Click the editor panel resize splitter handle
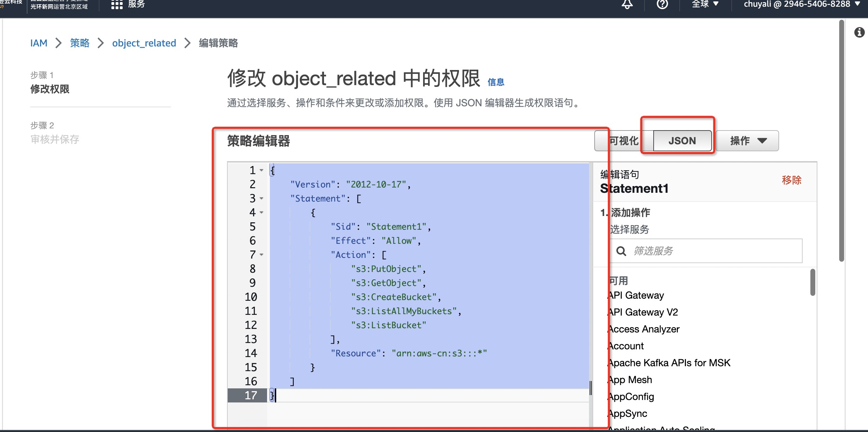The height and width of the screenshot is (432, 868). 591,388
